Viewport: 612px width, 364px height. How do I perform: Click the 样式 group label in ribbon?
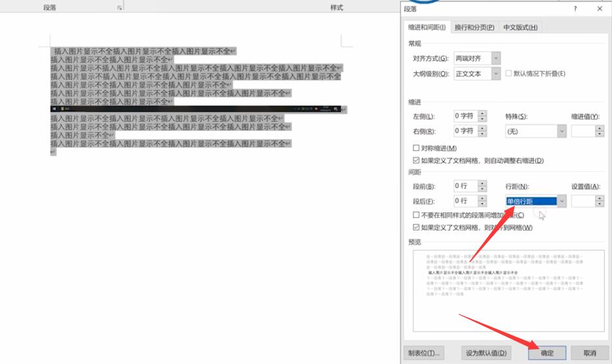pyautogui.click(x=336, y=7)
